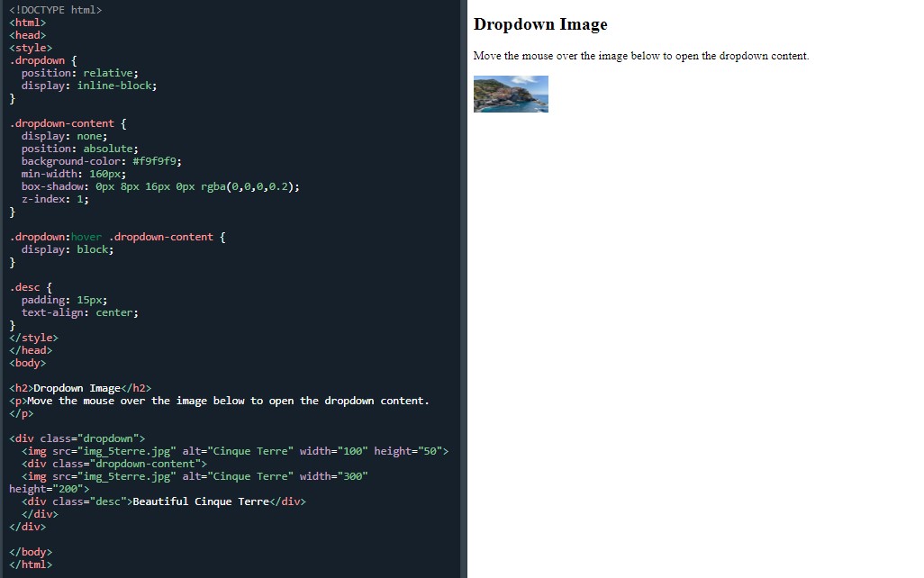Click the Cinque Terre image thumbnail
This screenshot has height=578, width=924.
[x=511, y=93]
